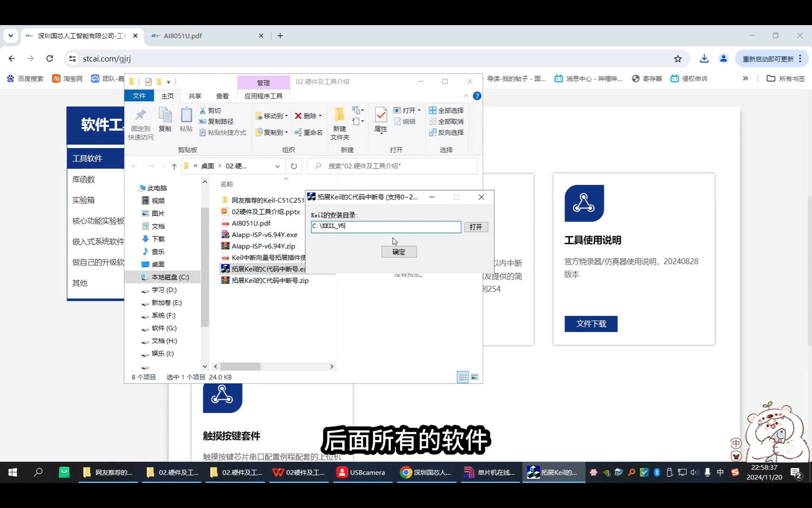Click the Cut (剪切) scissors icon

point(203,110)
